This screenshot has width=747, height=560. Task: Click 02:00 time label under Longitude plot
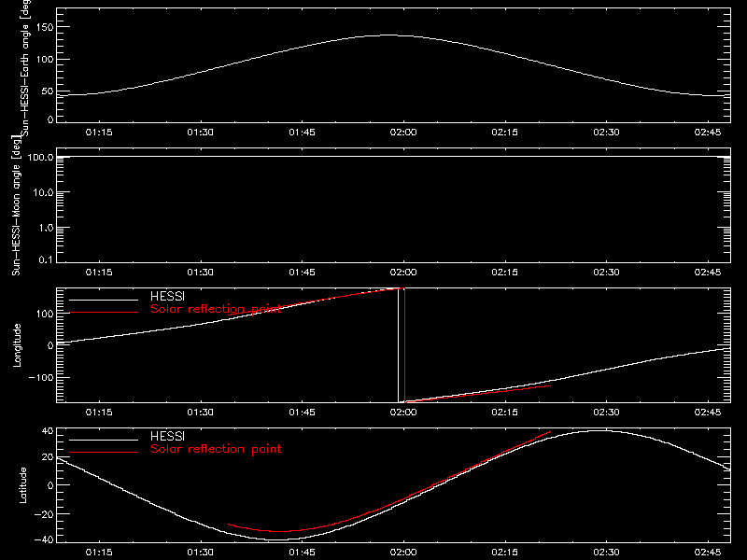[403, 413]
